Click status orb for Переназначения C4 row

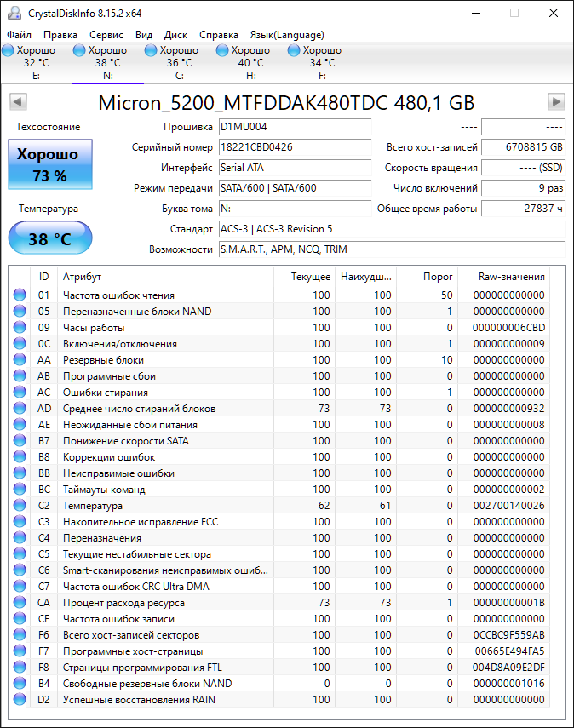[20, 537]
